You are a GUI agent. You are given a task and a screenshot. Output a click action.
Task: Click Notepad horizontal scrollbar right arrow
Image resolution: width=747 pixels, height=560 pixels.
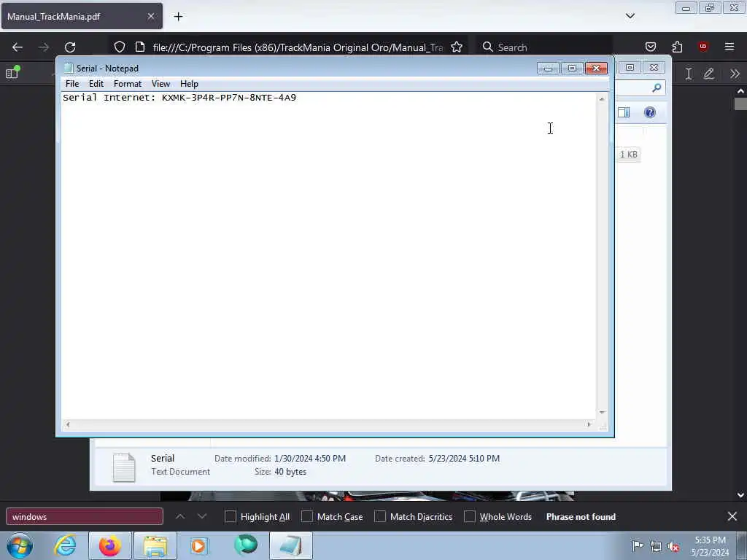pyautogui.click(x=589, y=424)
